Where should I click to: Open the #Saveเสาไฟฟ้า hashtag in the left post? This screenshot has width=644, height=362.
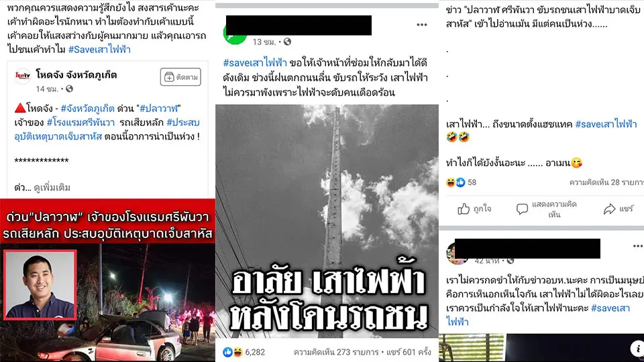point(99,49)
